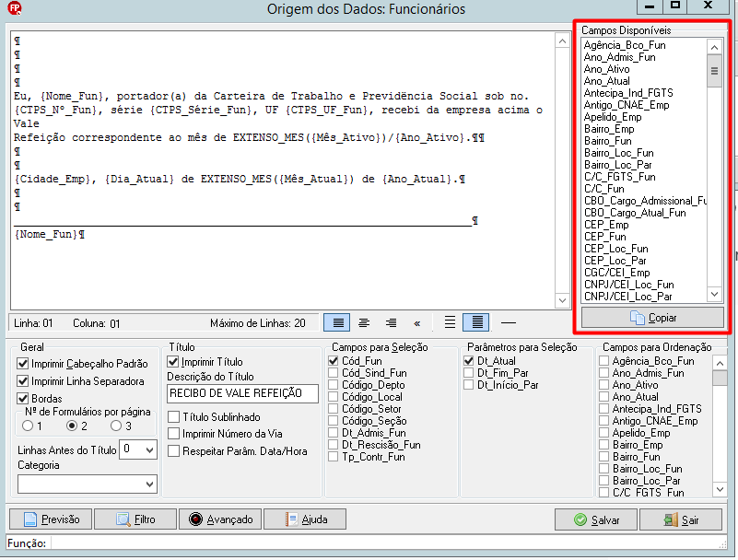The width and height of the screenshot is (738, 560).
Task: Select Ano_Admis_Fun in Campos Disponíveis
Action: pyautogui.click(x=619, y=57)
